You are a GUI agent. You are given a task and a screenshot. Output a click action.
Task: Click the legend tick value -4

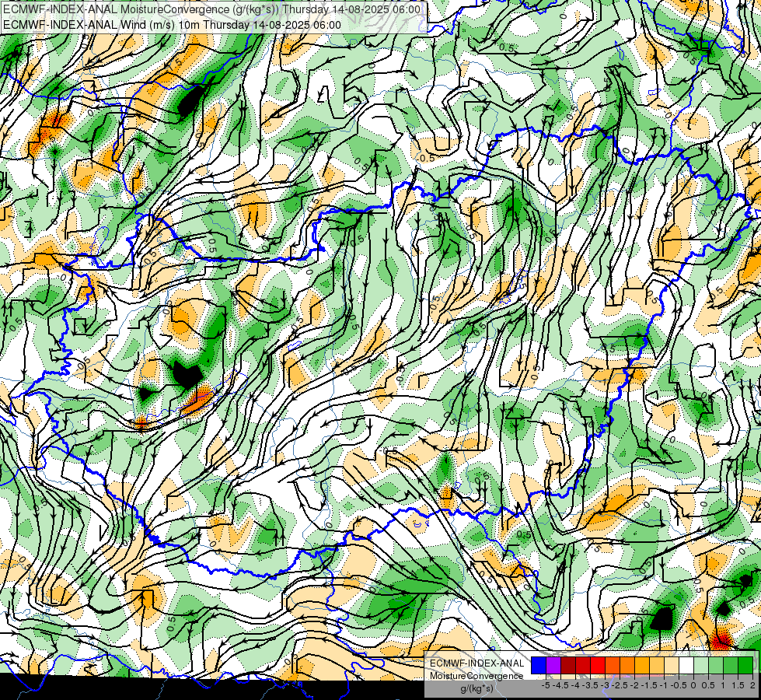(575, 685)
